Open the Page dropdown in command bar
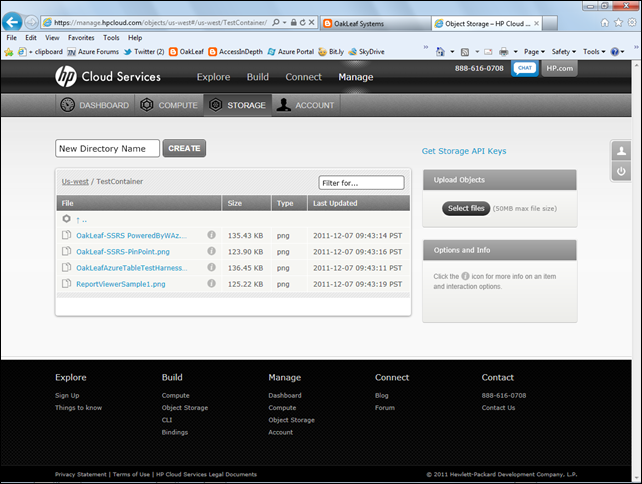 (x=534, y=52)
